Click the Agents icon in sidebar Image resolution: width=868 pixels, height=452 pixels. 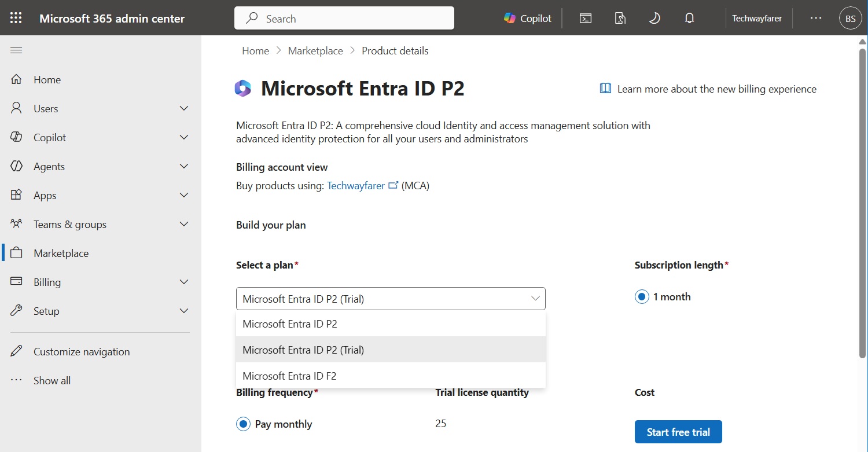16,166
